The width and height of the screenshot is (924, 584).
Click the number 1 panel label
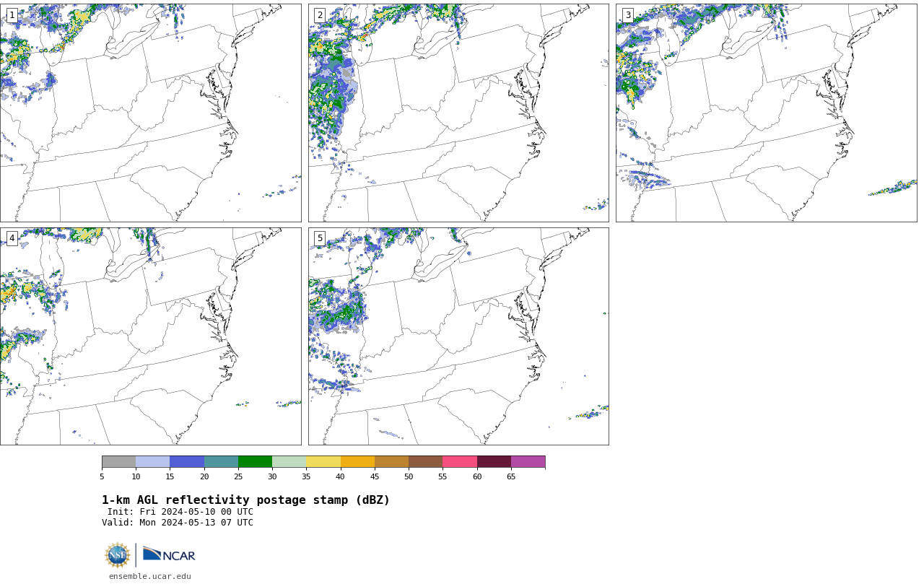point(12,15)
